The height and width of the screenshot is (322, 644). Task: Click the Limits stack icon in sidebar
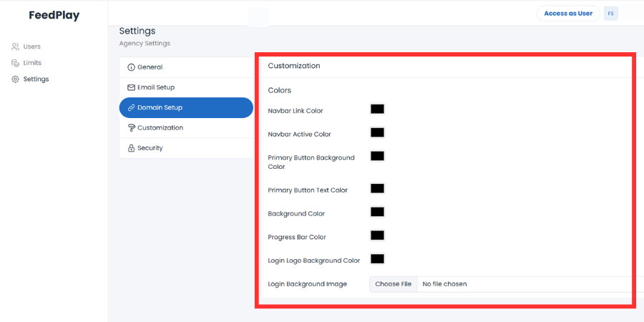click(x=15, y=63)
